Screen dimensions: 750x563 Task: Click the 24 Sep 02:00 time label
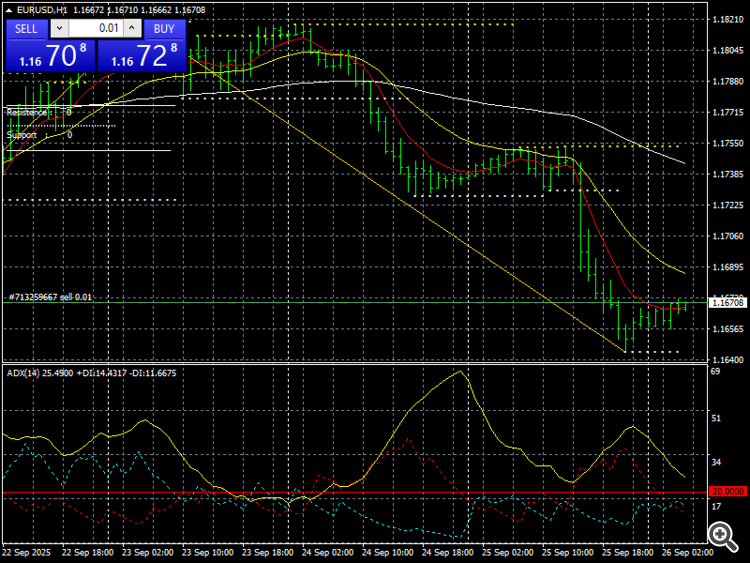click(328, 552)
